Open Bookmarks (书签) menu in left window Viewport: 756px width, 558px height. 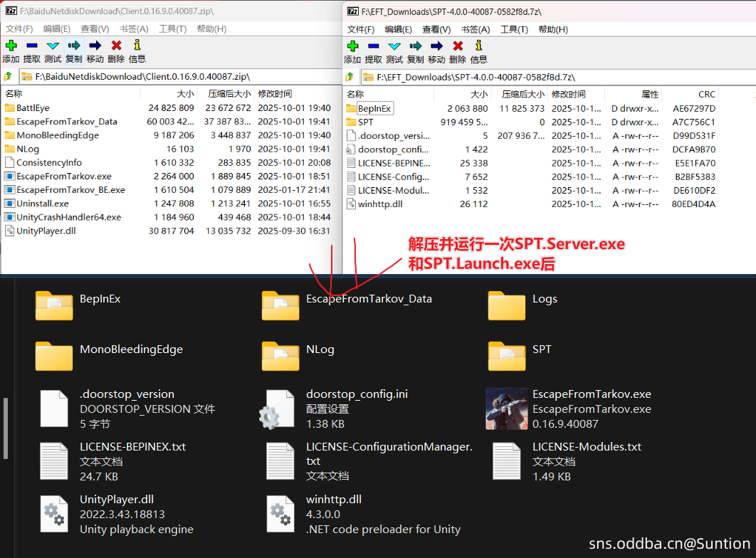click(x=134, y=29)
